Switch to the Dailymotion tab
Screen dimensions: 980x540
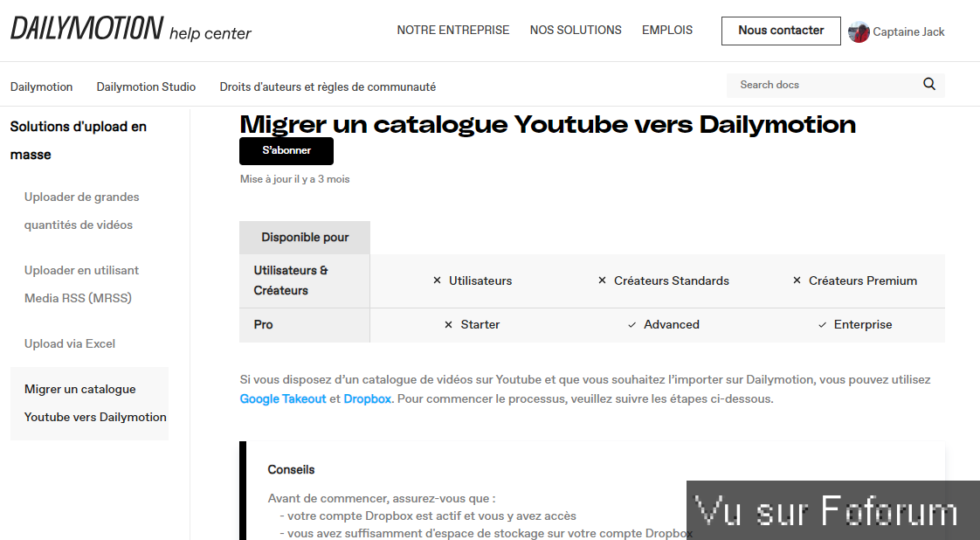click(x=41, y=87)
